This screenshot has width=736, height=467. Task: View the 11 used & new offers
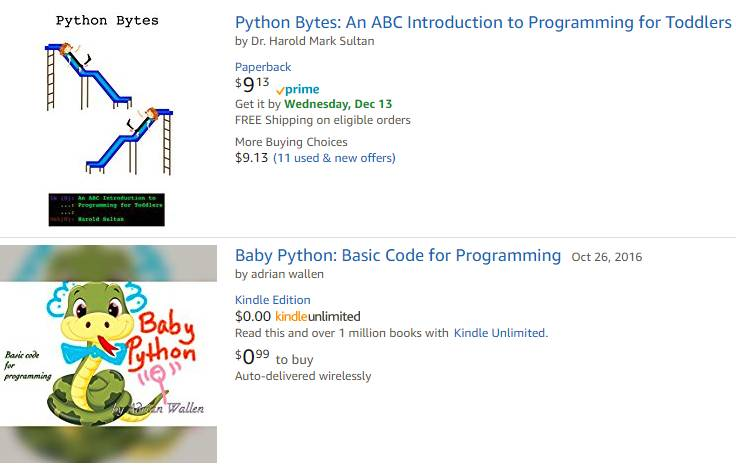335,158
